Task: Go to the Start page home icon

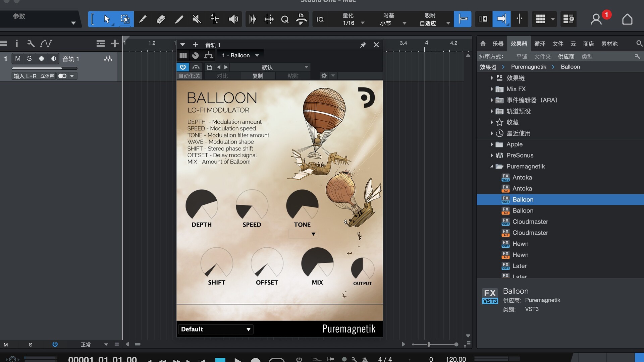Action: click(627, 19)
